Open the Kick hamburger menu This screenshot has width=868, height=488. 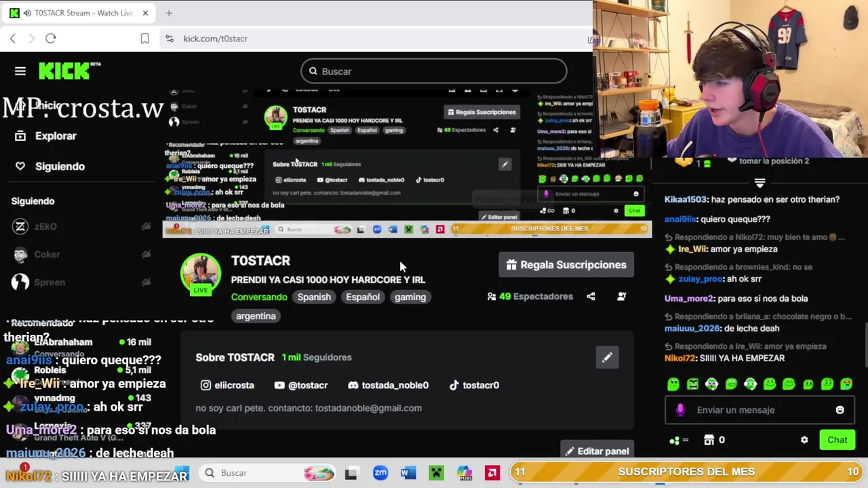[x=20, y=71]
